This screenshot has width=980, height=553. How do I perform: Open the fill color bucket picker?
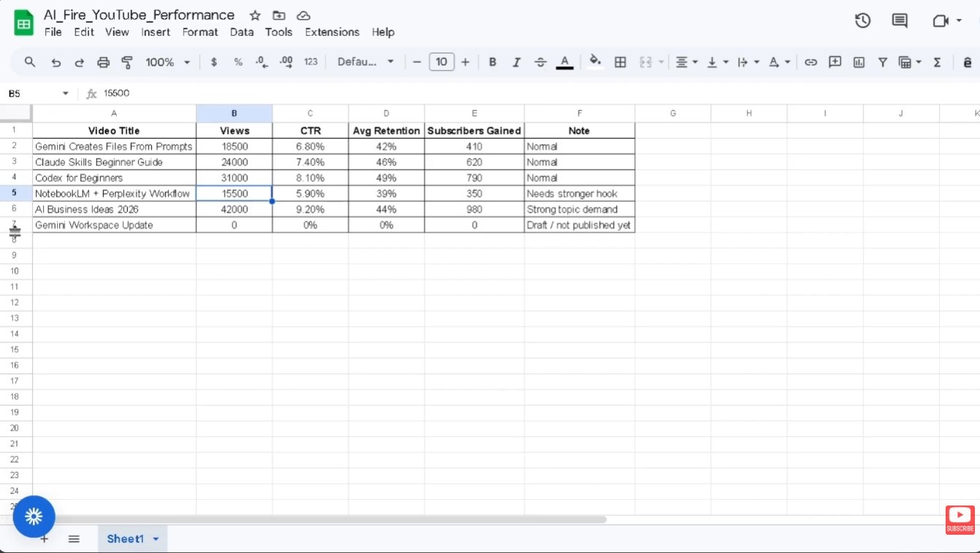pos(596,62)
